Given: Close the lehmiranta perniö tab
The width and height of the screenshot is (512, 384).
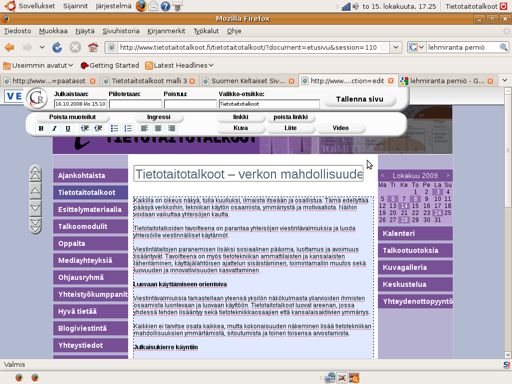Looking at the screenshot, I should pos(490,81).
